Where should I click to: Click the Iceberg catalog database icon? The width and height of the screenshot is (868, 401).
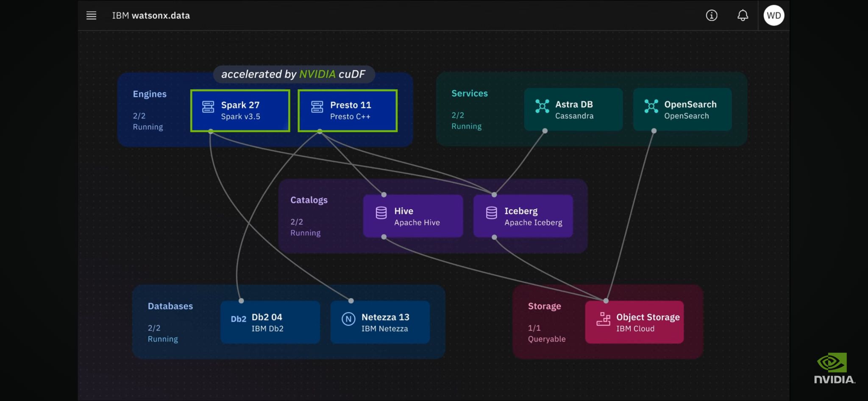click(x=491, y=213)
